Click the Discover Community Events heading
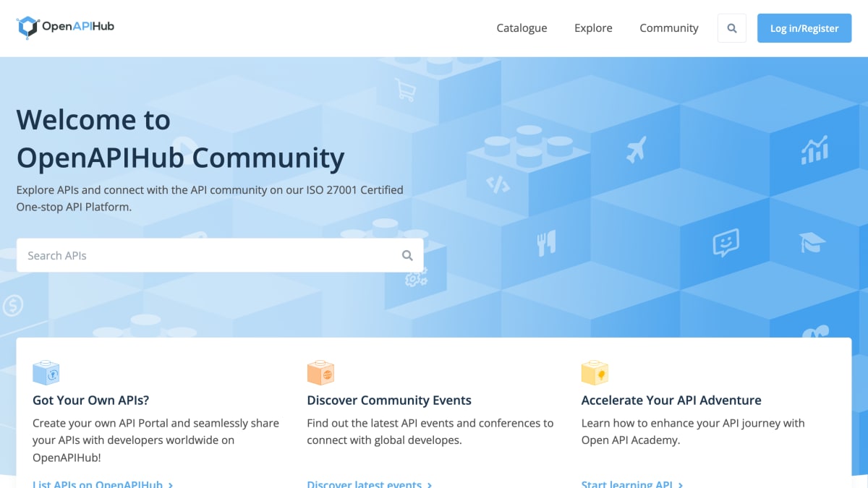868x488 pixels. [389, 400]
